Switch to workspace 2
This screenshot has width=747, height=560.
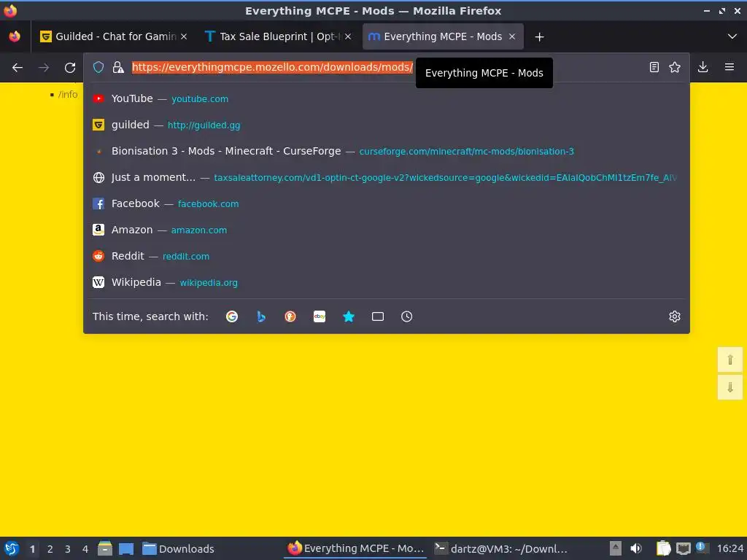(50, 549)
